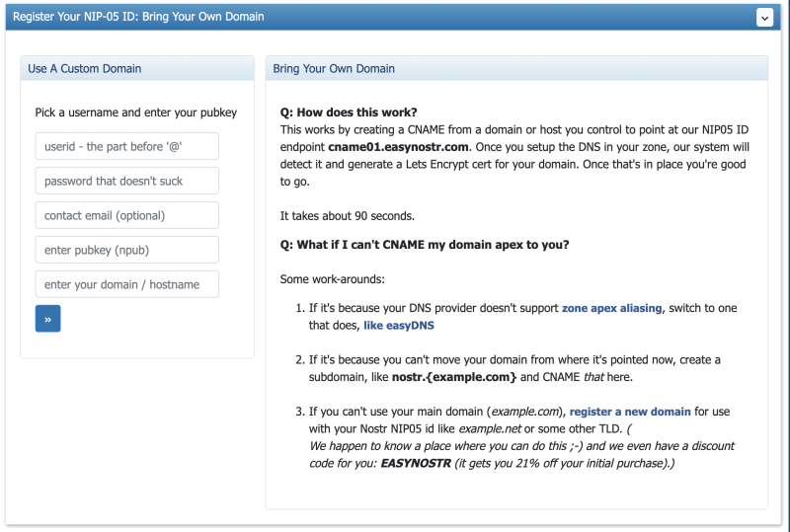The height and width of the screenshot is (532, 790).
Task: Collapse the Register Your NIP-05 ID panel chevron
Action: [764, 18]
